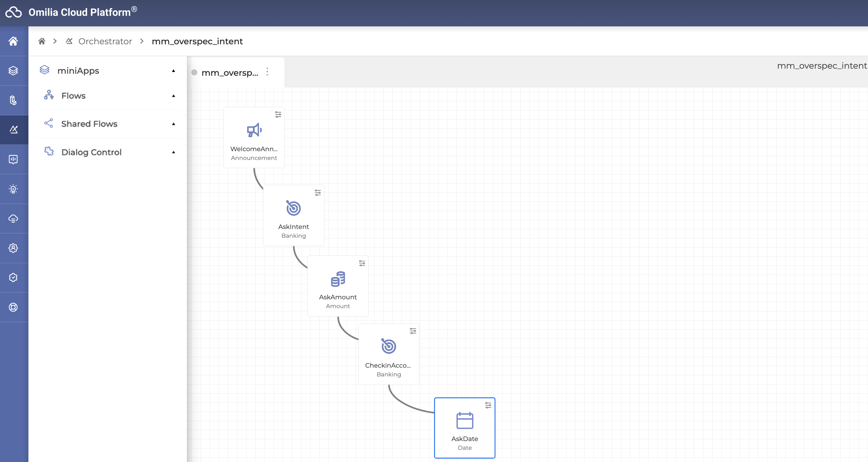The height and width of the screenshot is (462, 868).
Task: Open settings icon on CheckinAcco... node
Action: (413, 331)
